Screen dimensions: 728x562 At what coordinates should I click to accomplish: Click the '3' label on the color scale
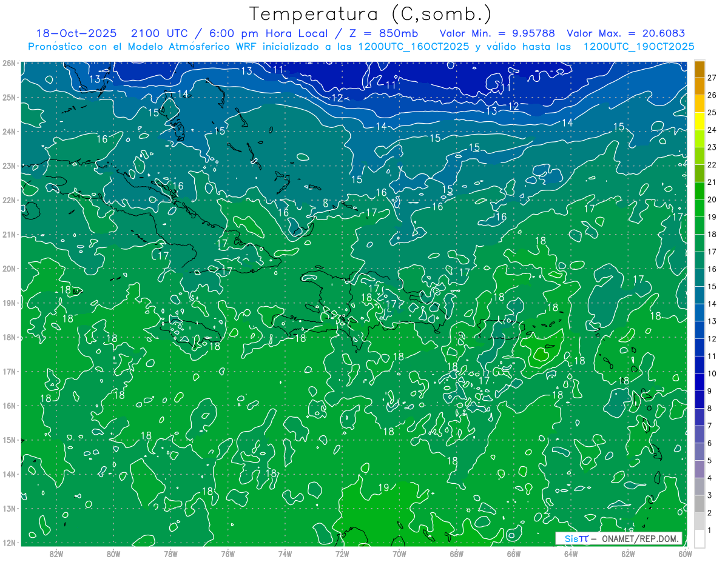[710, 495]
